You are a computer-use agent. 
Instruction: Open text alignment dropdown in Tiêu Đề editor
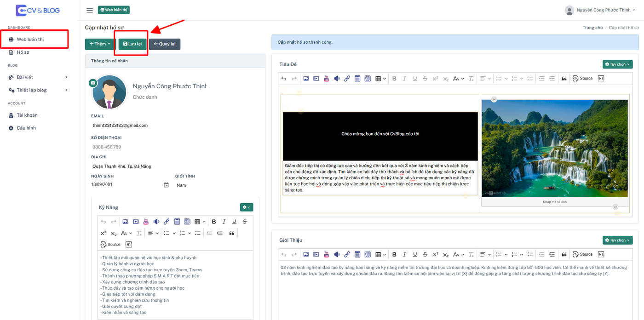pos(486,79)
